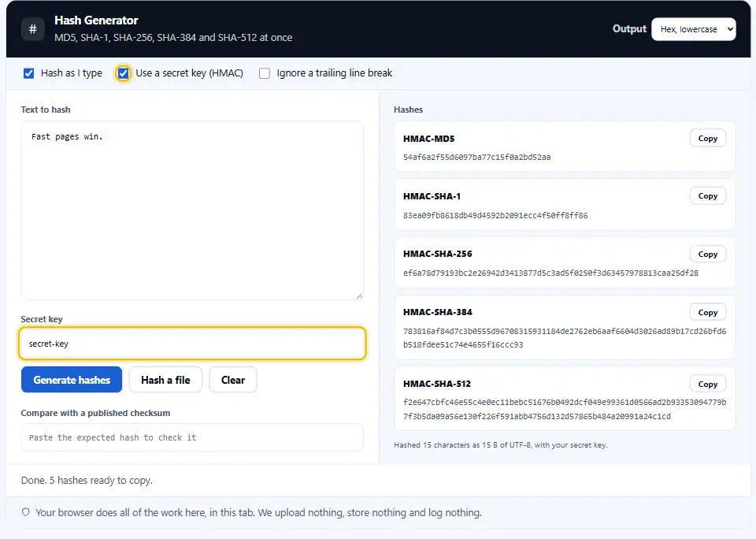This screenshot has width=756, height=539.
Task: Click the Output label in the header
Action: [x=629, y=29]
